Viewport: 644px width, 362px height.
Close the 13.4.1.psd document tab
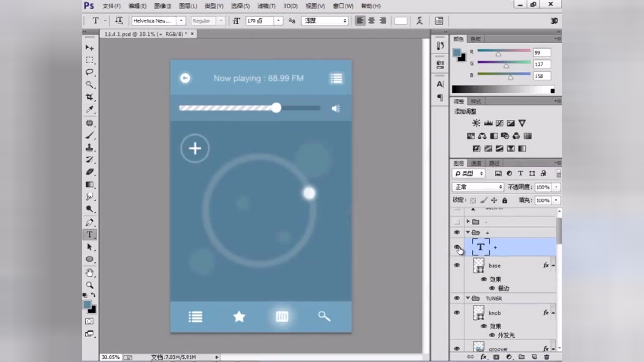(x=192, y=34)
